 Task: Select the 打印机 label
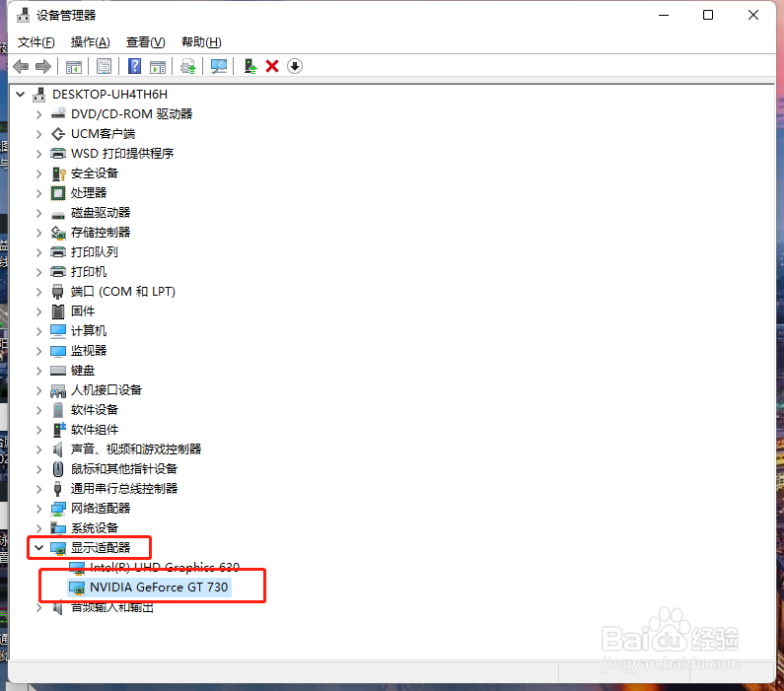tap(89, 272)
